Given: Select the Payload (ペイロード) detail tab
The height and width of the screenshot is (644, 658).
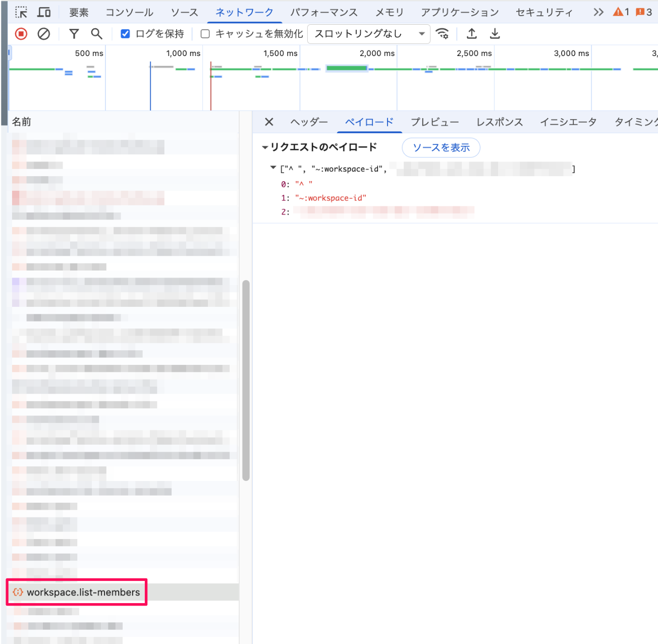Looking at the screenshot, I should click(x=369, y=122).
